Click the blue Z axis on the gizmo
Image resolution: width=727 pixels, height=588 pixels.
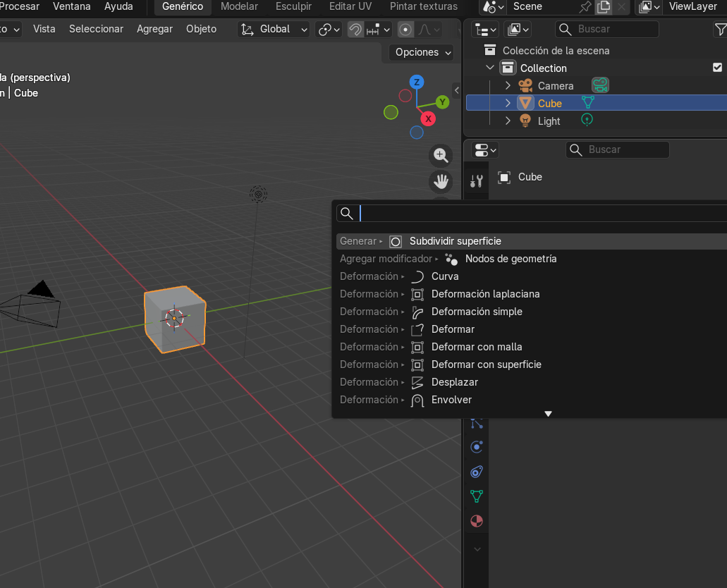[x=417, y=82]
